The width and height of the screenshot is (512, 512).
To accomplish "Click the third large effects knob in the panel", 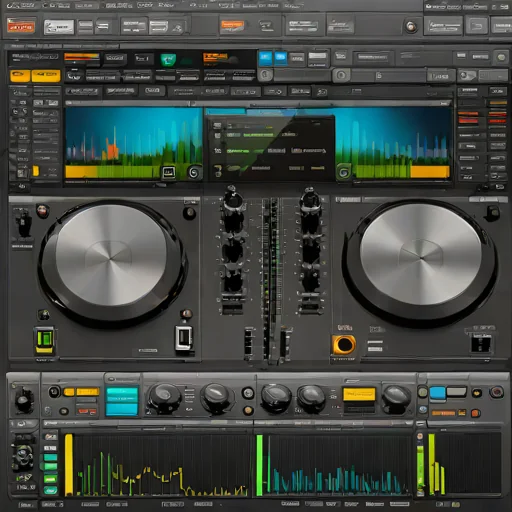I will [x=276, y=398].
